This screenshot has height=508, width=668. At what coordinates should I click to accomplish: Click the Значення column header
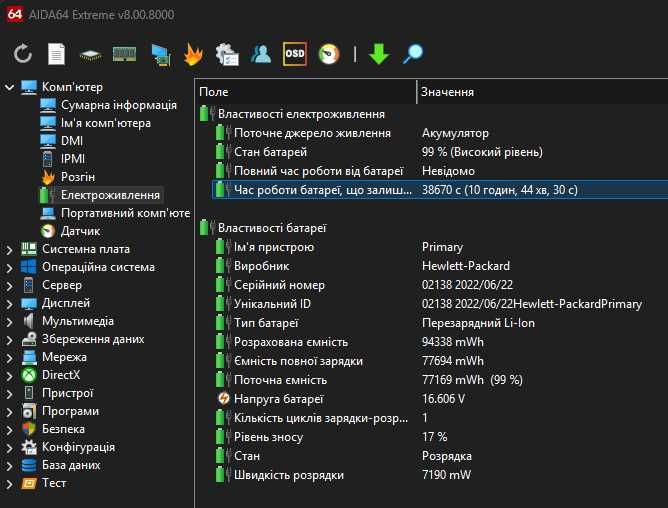click(542, 92)
